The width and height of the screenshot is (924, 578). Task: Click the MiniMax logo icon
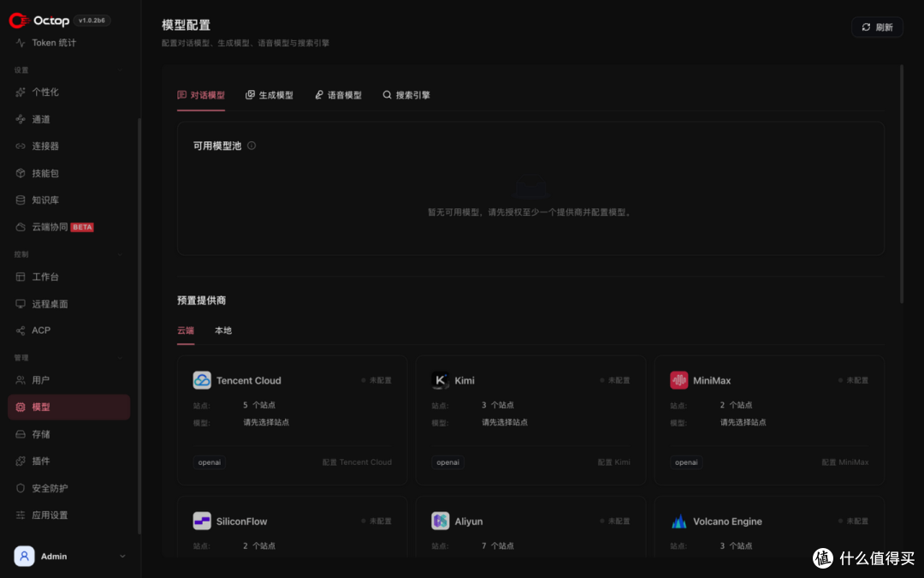coord(678,380)
